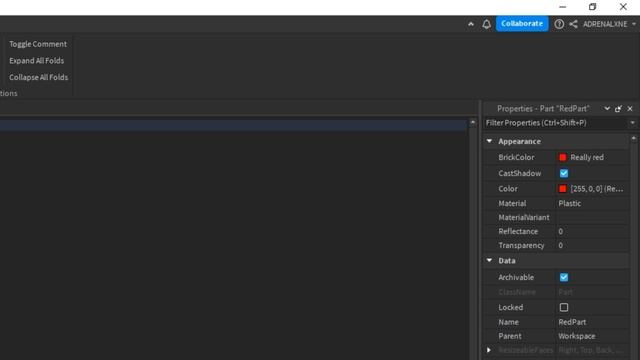The width and height of the screenshot is (640, 360).
Task: Click the Really red BrickColor value
Action: [587, 158]
